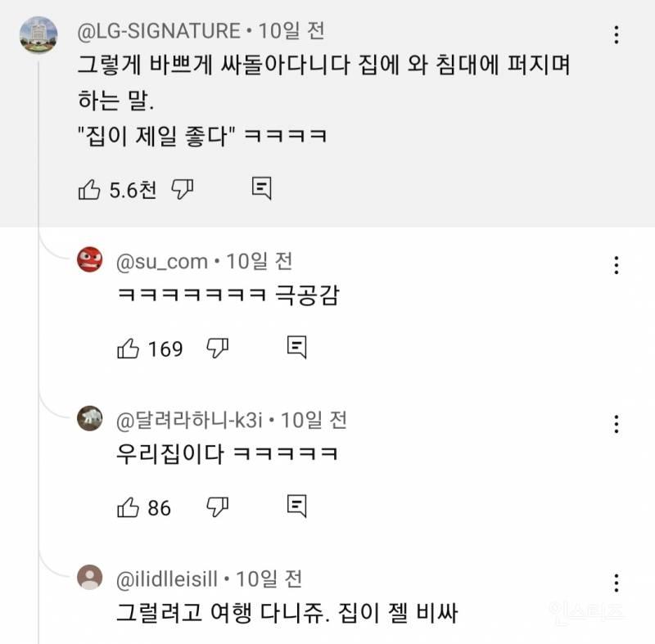Image resolution: width=655 pixels, height=644 pixels.
Task: Like the @달려라하니-k3i reply
Action: pos(129,507)
